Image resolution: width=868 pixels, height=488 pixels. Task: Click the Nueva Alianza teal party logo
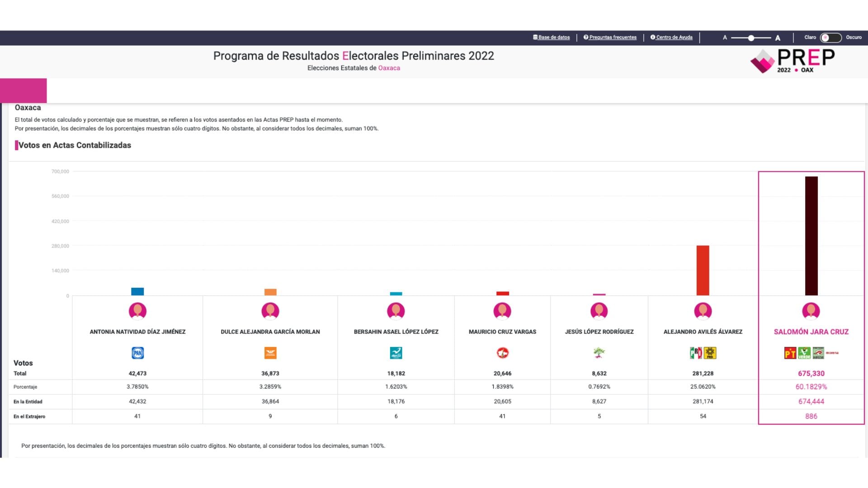396,353
